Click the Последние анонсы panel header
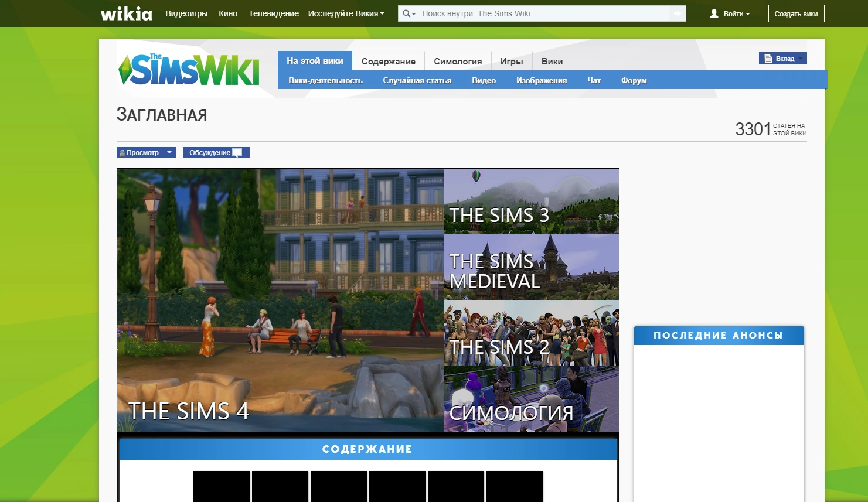 click(719, 336)
